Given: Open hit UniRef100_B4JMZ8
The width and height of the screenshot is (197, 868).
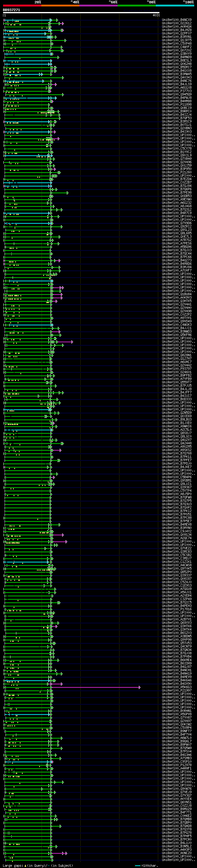Looking at the screenshot, I should [177, 30].
